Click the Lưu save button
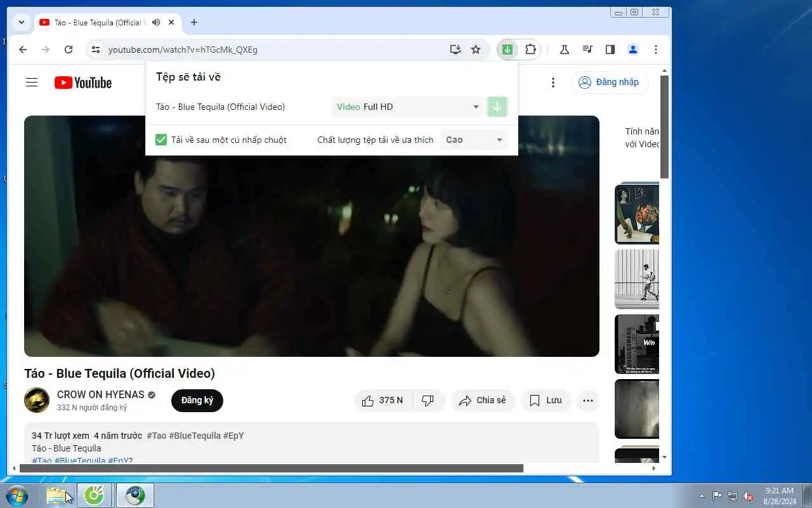Viewport: 812px width, 508px height. coord(546,401)
